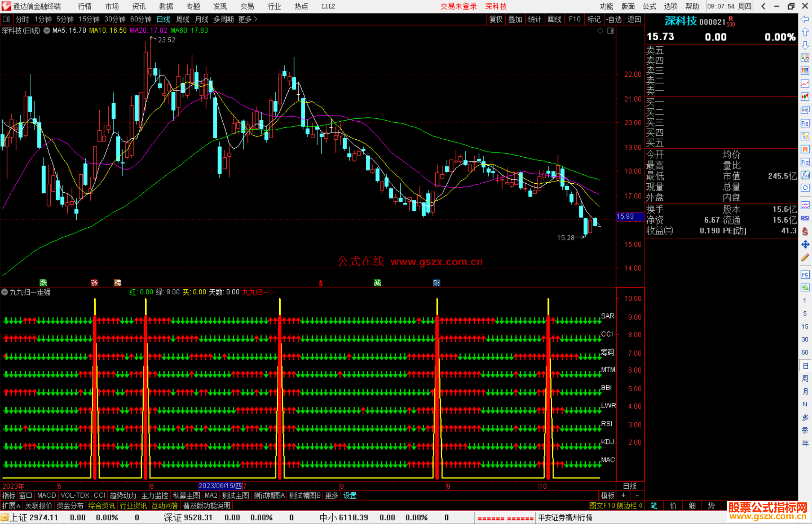Screen dimensions: 812x524
Task: Click the 复权 button
Action: click(x=496, y=19)
